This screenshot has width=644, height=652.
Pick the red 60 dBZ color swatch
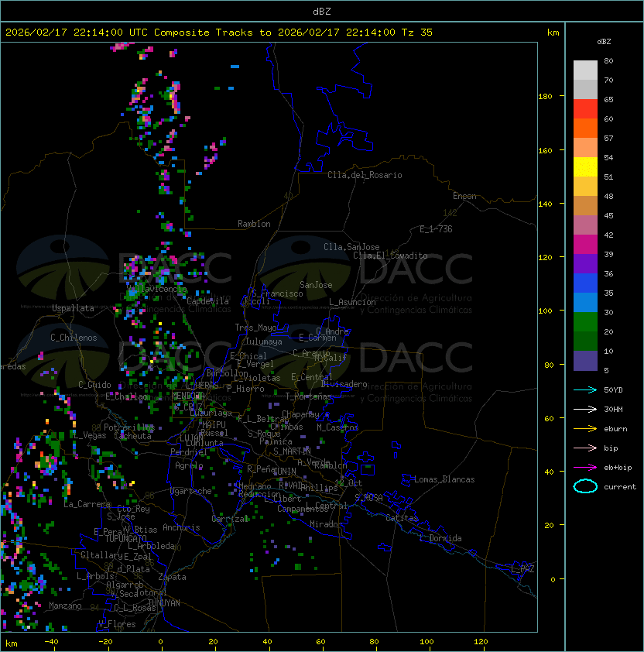pyautogui.click(x=585, y=109)
